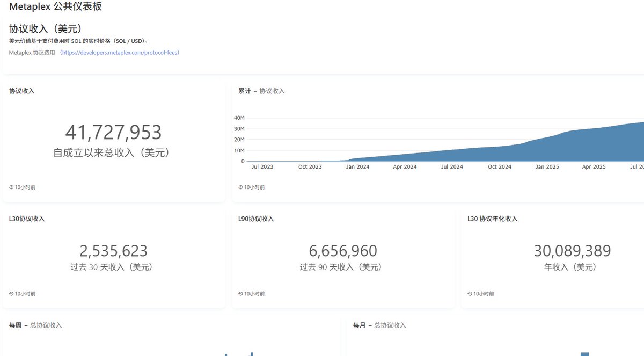Image resolution: width=644 pixels, height=356 pixels.
Task: Select the L30 value 2,535,623
Action: pos(113,251)
